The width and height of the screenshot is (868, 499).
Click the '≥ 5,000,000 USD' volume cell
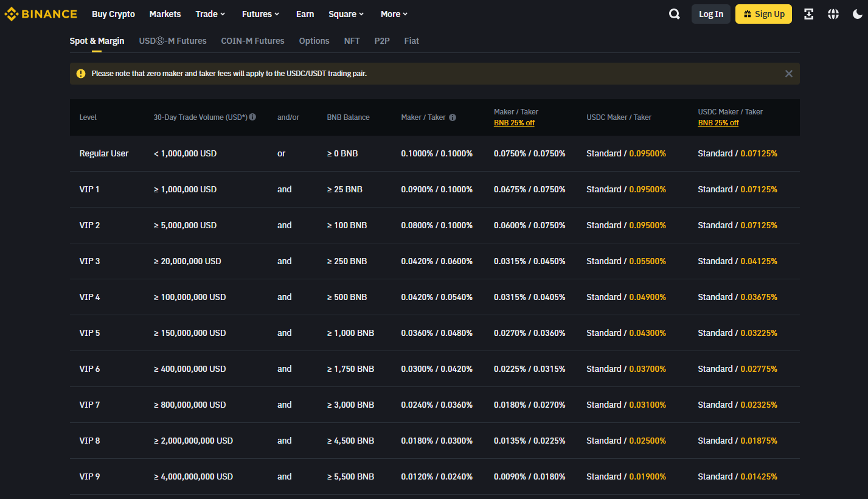click(185, 225)
